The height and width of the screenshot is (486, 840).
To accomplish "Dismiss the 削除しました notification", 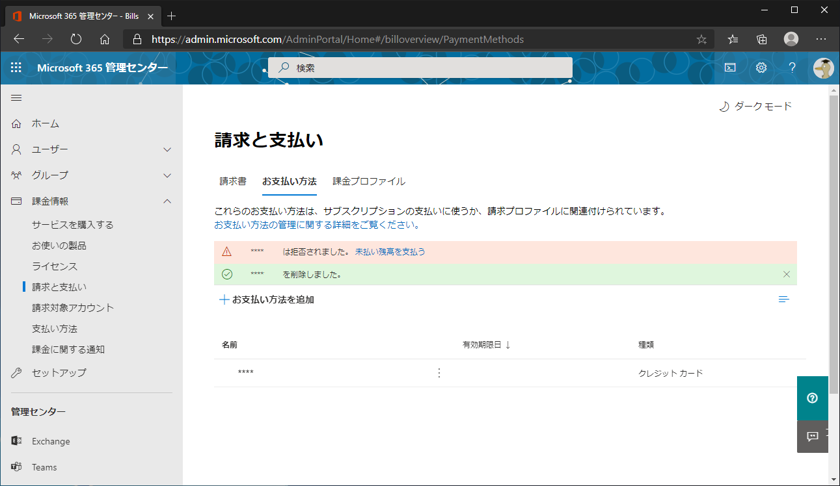I will 786,274.
